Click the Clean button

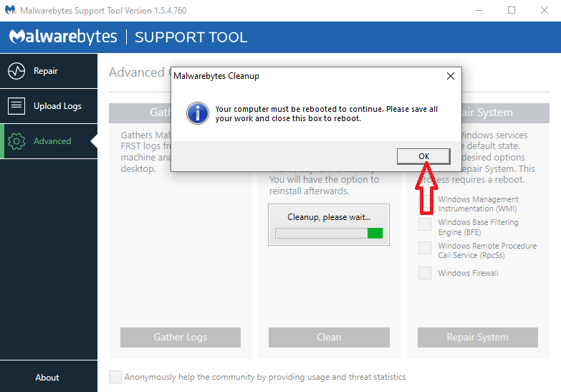(329, 338)
